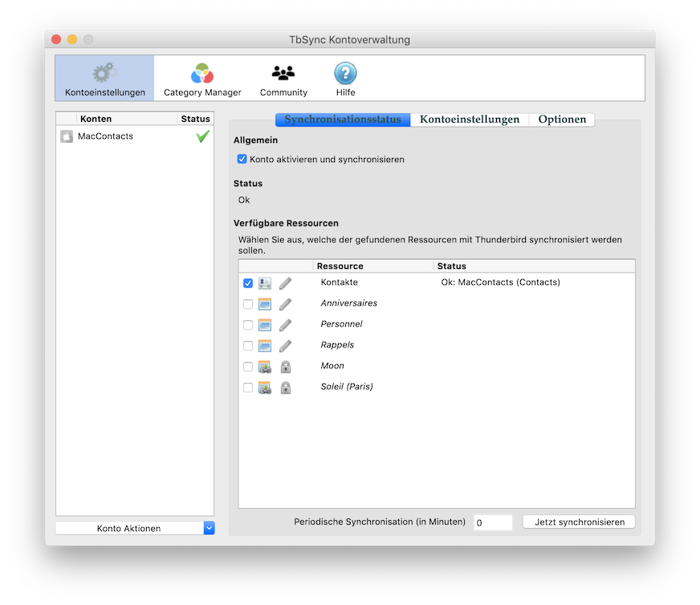This screenshot has height=605, width=700.
Task: Click the pencil icon in Rappels row
Action: pos(285,346)
